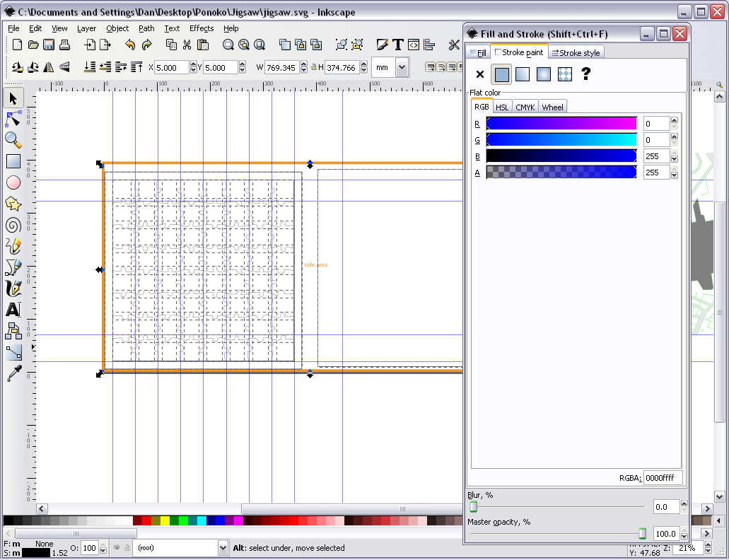
Task: Increase Blur percent stepper
Action: point(684,503)
